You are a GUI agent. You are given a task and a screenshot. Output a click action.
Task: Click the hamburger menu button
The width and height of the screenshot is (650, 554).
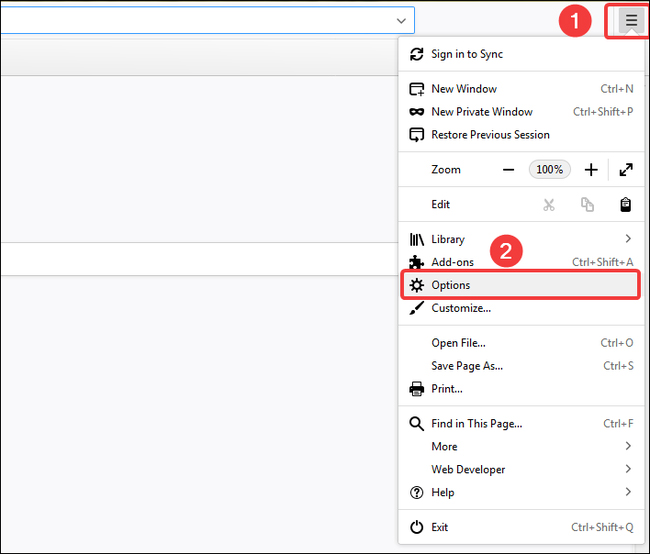630,20
